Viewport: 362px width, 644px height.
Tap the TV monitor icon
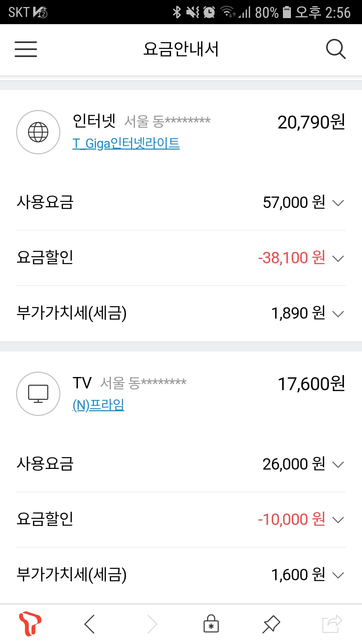pos(38,393)
